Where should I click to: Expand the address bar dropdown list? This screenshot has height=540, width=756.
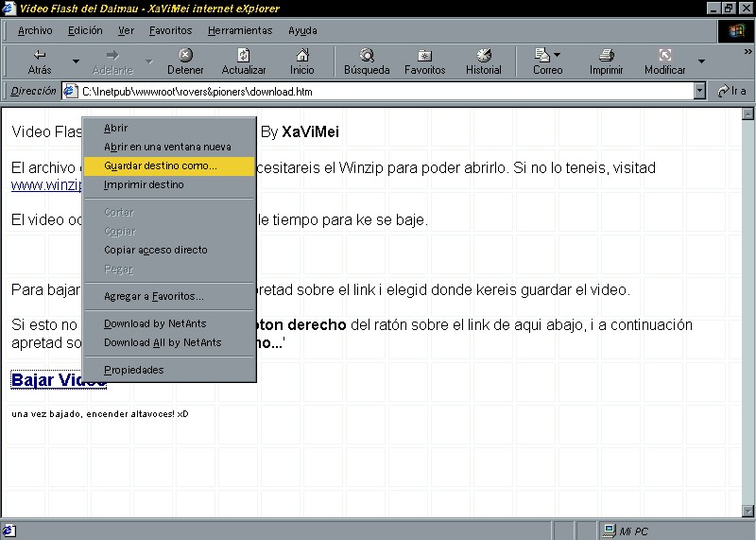pyautogui.click(x=699, y=91)
